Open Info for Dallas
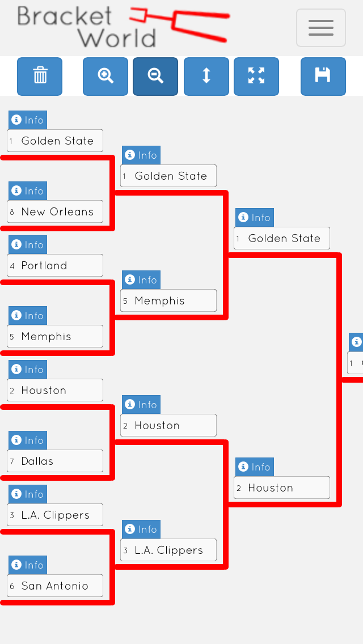This screenshot has width=363, height=644. click(28, 440)
